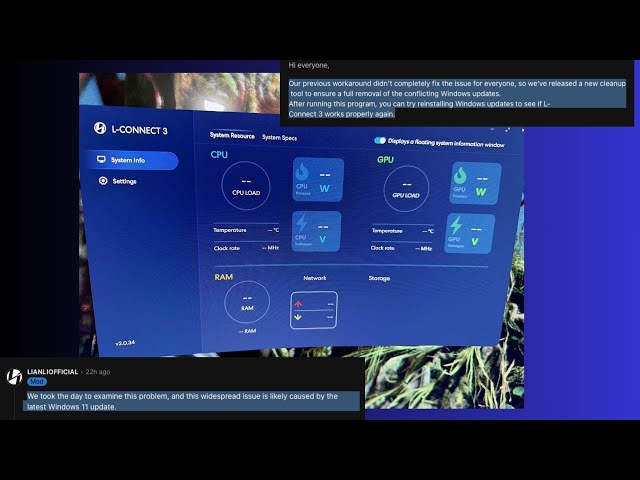Click the CPU Clock rate MHz value
This screenshot has width=640, height=480.
coord(270,248)
